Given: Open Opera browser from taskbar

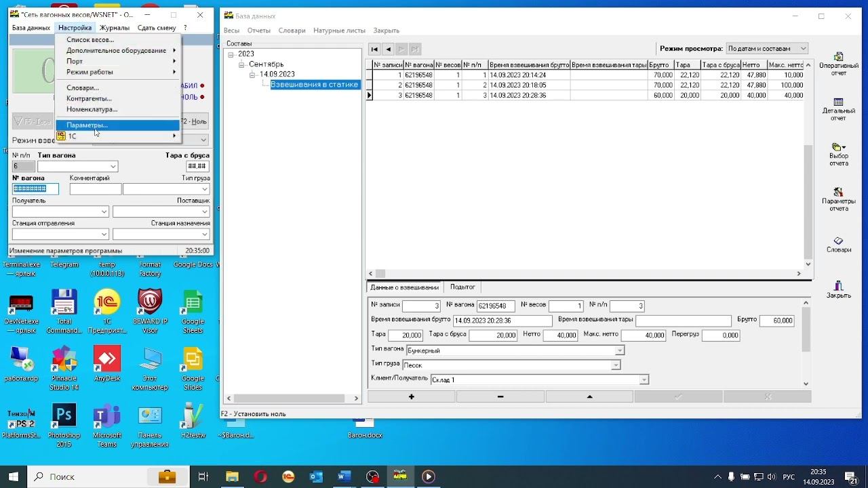Looking at the screenshot, I should click(260, 476).
